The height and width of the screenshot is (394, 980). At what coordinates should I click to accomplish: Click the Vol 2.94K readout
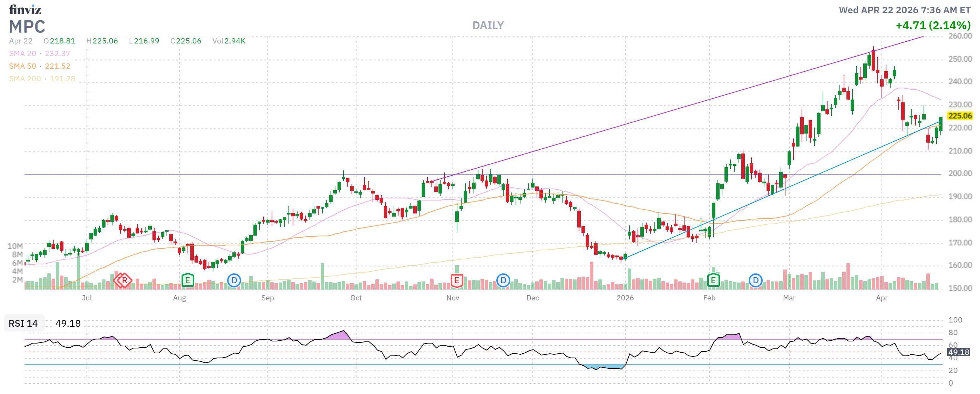point(229,41)
